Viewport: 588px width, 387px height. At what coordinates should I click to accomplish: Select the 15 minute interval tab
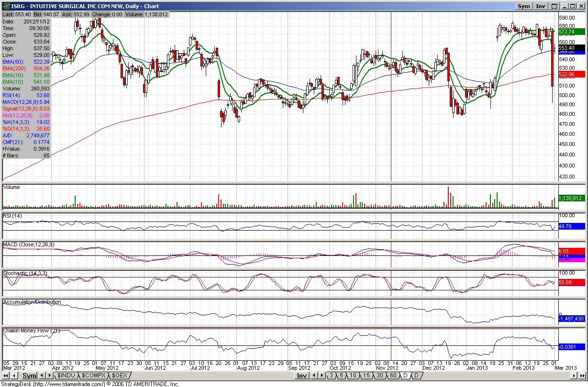click(366, 376)
